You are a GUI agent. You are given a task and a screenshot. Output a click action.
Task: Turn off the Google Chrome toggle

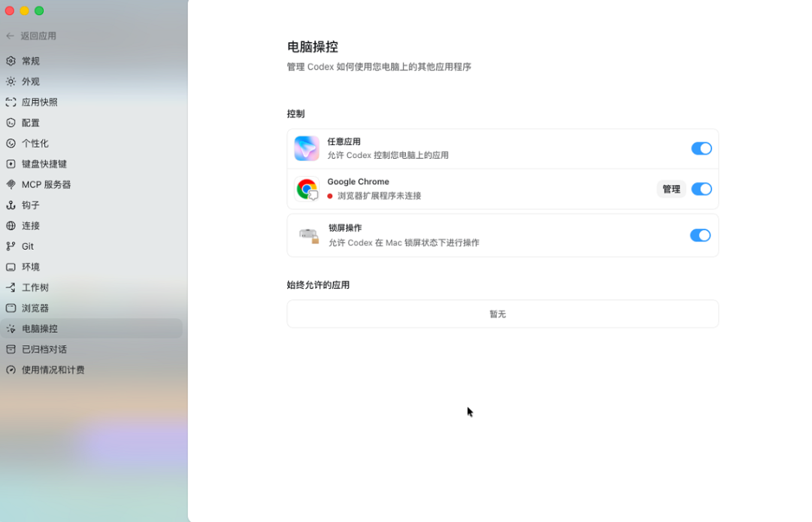point(701,189)
